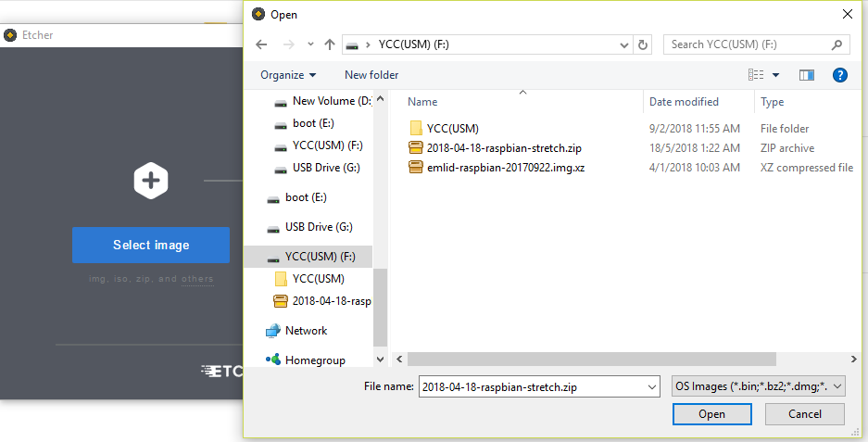Click the Back navigation arrow

[x=262, y=44]
